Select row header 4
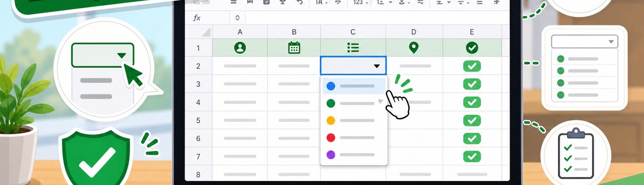 [x=198, y=102]
